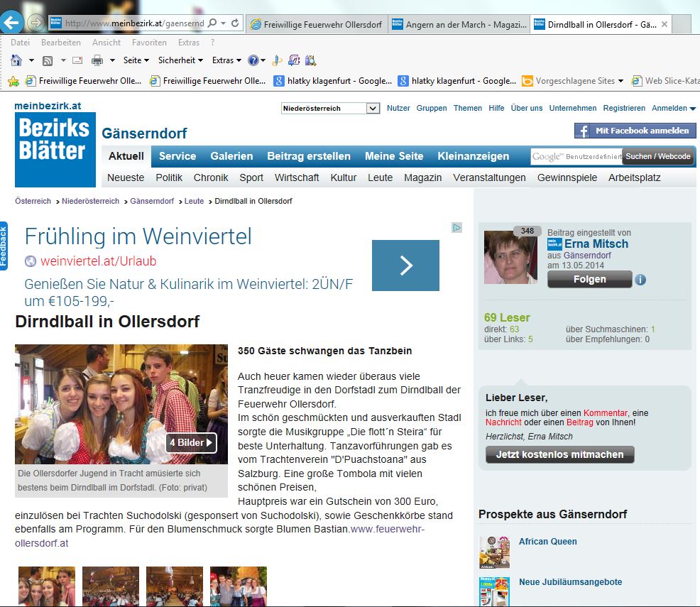
Task: Open the first gallery thumbnail below article
Action: tap(47, 586)
